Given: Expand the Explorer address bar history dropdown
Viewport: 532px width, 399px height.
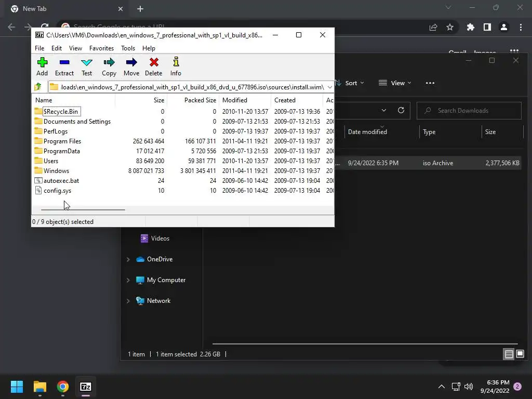Looking at the screenshot, I should click(384, 110).
